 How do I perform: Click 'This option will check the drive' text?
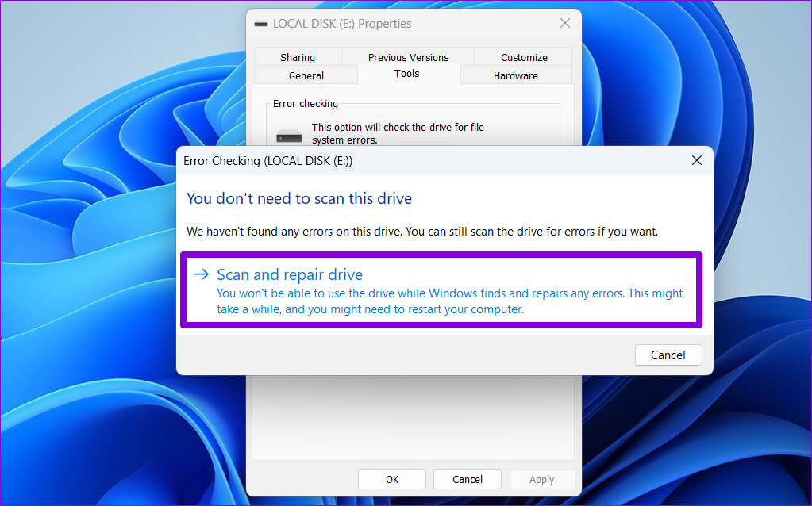coord(398,133)
